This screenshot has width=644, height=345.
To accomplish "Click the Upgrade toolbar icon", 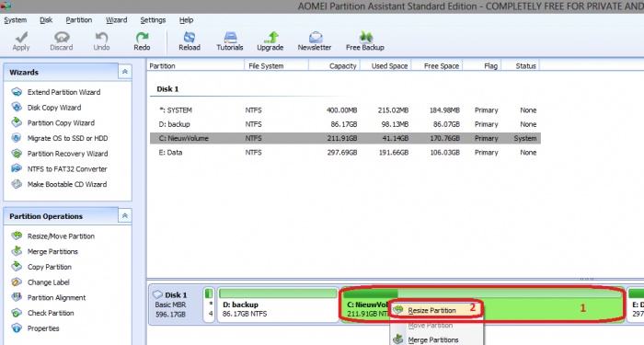I will [x=270, y=37].
